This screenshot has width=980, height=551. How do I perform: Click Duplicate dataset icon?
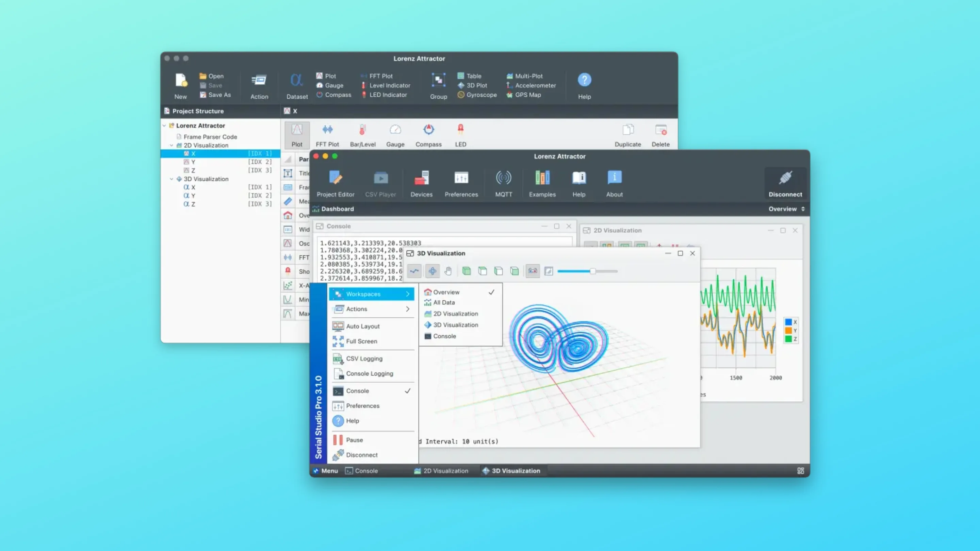(628, 135)
